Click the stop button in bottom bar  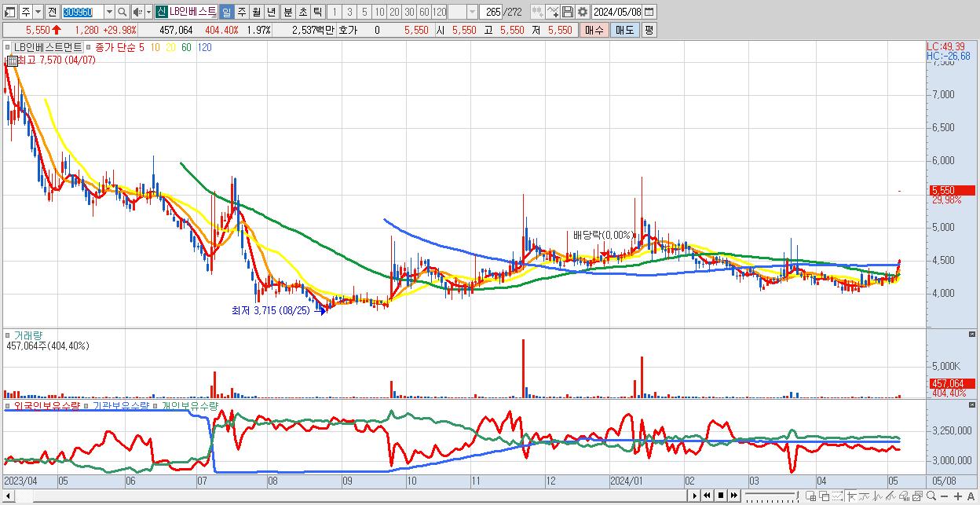click(720, 496)
